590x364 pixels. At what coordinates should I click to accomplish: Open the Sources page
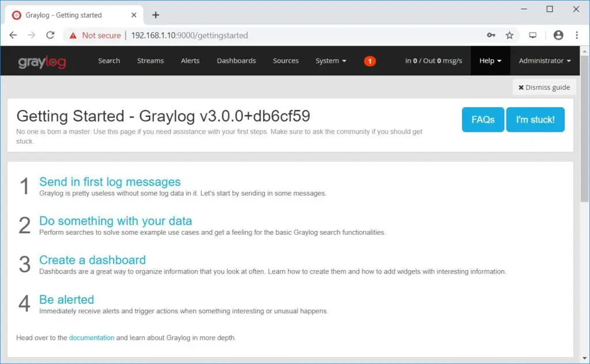(x=286, y=61)
